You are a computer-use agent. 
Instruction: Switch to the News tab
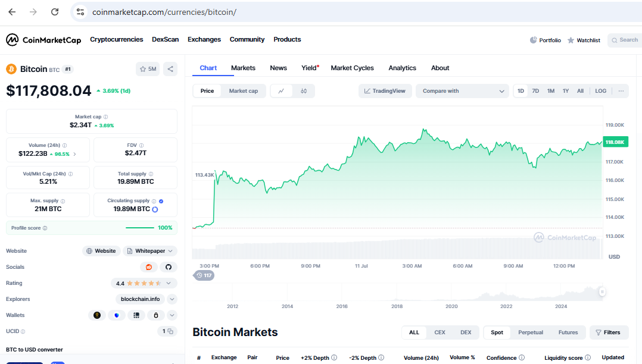click(x=279, y=68)
